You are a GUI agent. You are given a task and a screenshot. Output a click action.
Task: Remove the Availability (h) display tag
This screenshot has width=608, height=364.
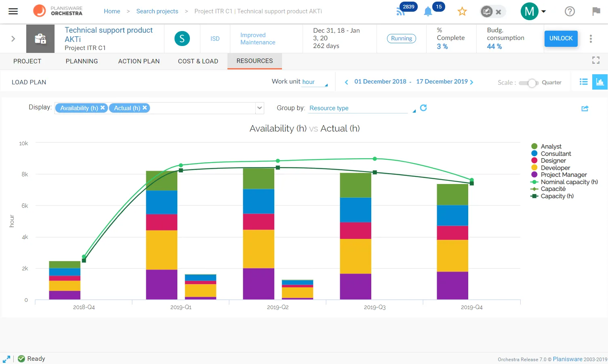(103, 108)
